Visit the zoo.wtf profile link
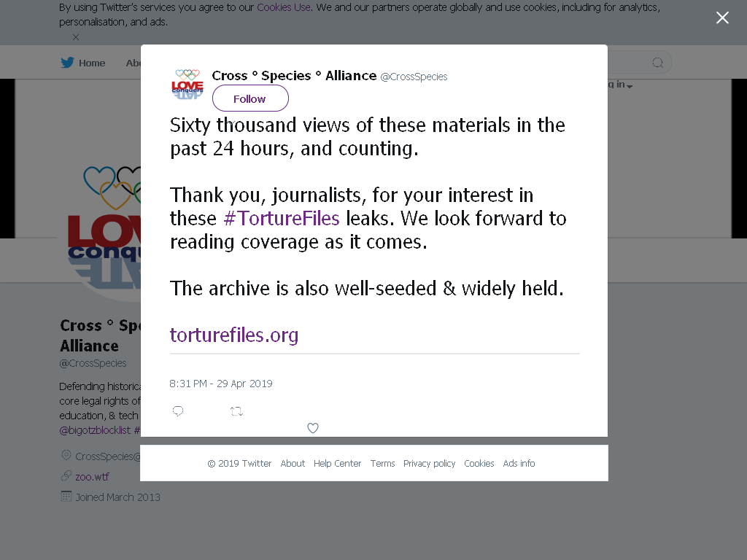 click(92, 477)
